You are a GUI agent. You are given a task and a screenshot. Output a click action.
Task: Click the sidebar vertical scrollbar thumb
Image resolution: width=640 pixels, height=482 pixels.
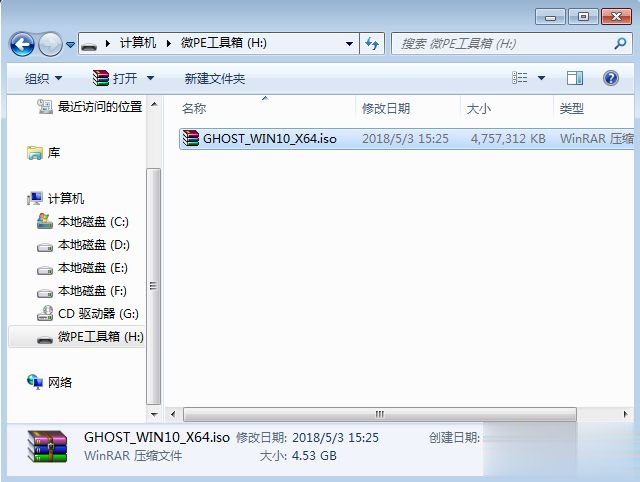(153, 286)
